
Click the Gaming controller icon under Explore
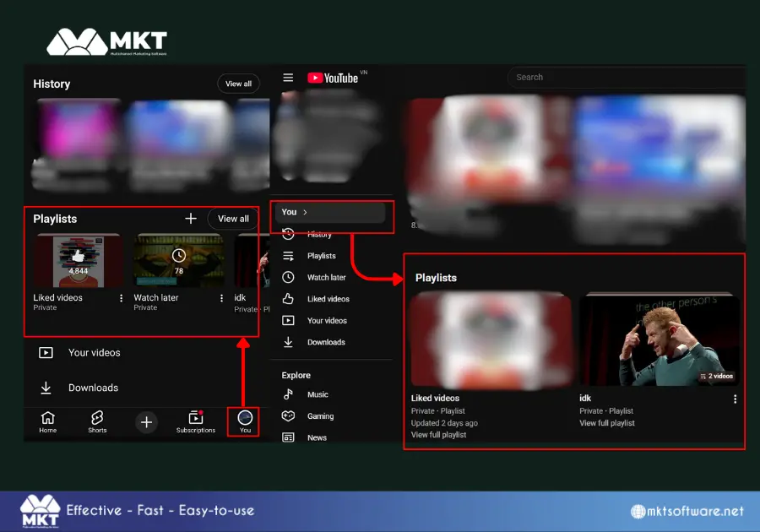point(288,415)
